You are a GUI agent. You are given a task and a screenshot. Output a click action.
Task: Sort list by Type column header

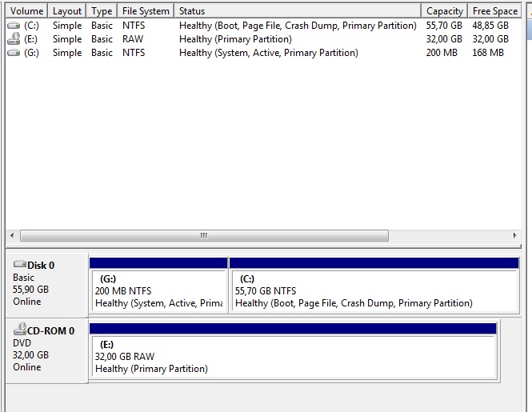pyautogui.click(x=102, y=11)
